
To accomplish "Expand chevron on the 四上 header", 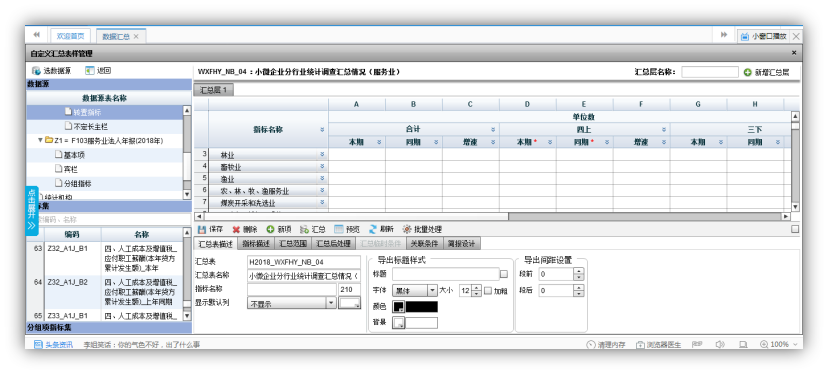I will (665, 129).
